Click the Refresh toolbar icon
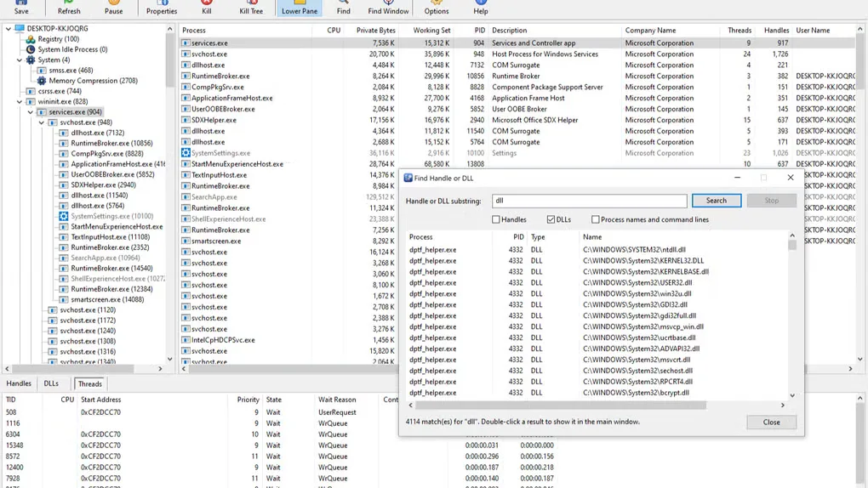The image size is (868, 488). click(x=69, y=7)
